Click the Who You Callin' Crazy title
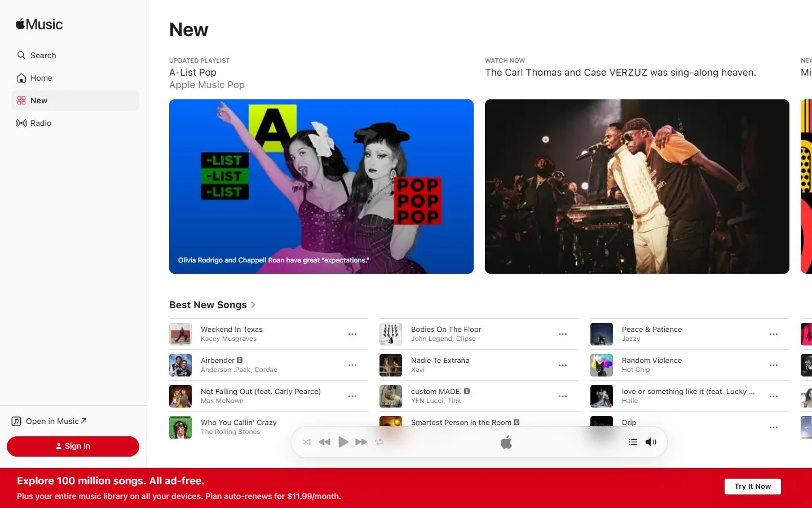This screenshot has width=812, height=508. coord(239,422)
